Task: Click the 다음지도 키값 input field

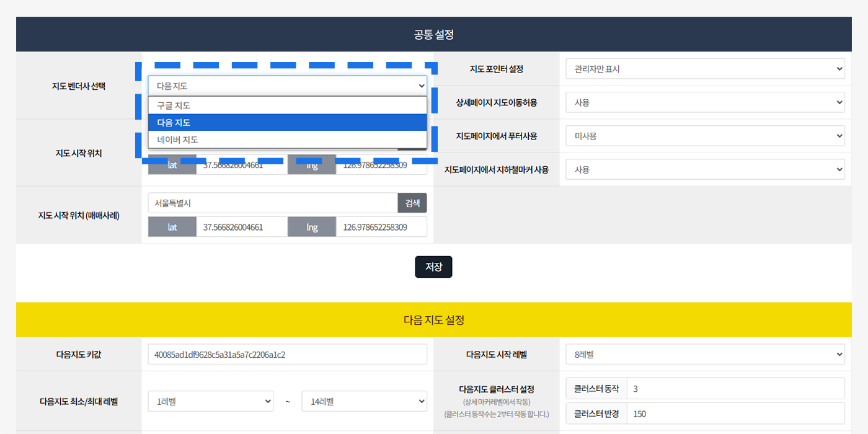Action: tap(287, 355)
